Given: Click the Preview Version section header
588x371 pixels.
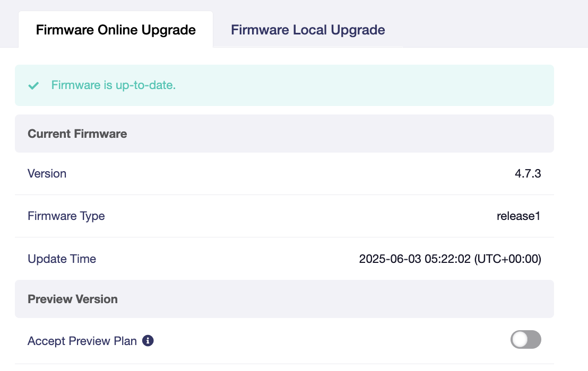Looking at the screenshot, I should (73, 299).
